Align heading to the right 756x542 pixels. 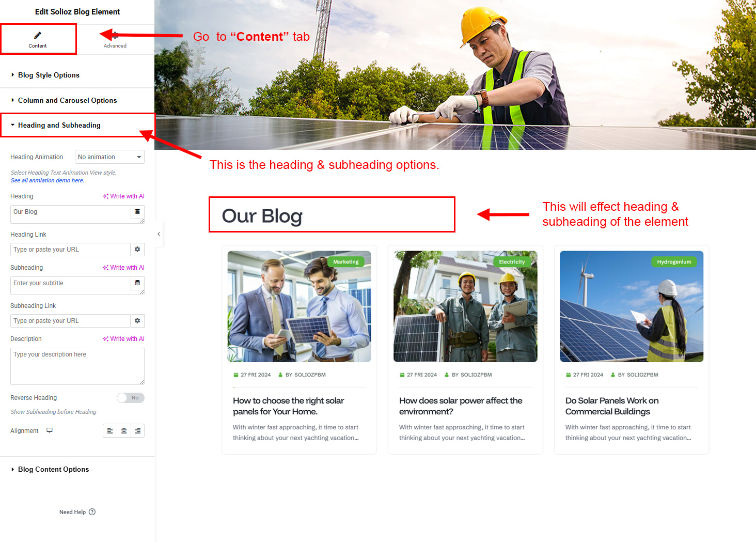137,431
